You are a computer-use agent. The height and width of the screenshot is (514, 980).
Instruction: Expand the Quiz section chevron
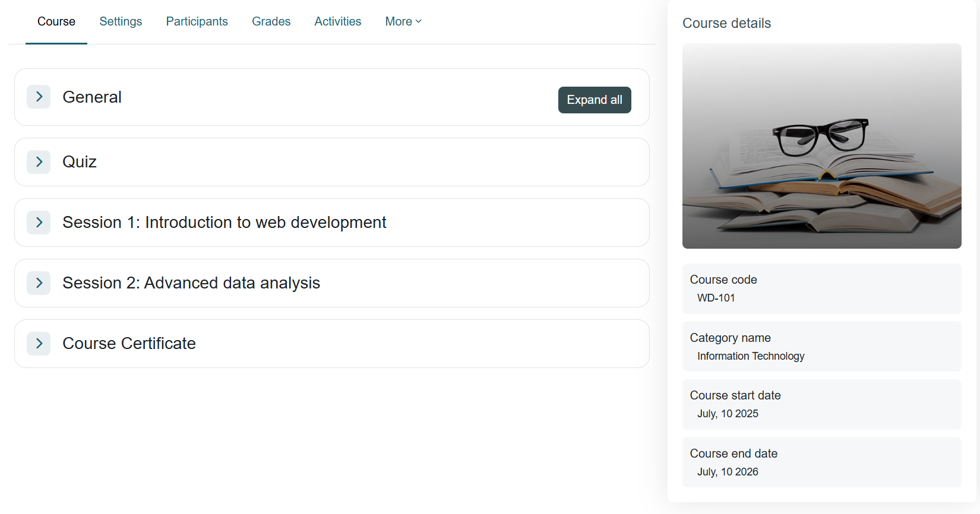pyautogui.click(x=39, y=162)
